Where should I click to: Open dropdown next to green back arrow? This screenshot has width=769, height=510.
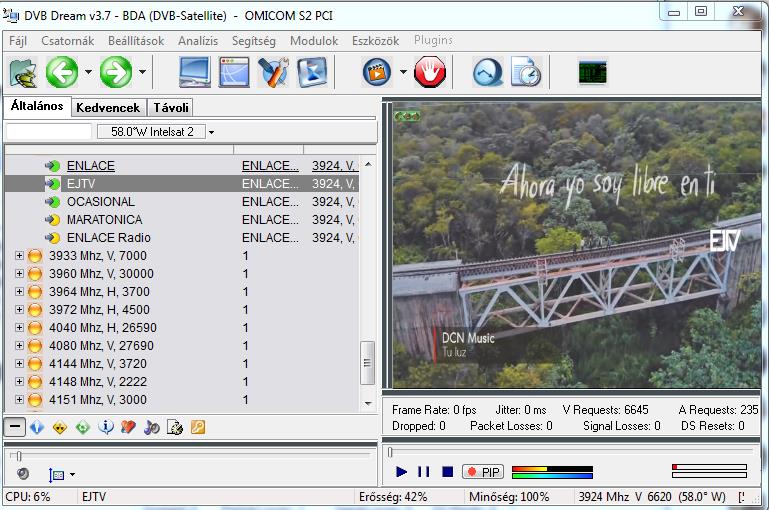pyautogui.click(x=88, y=72)
